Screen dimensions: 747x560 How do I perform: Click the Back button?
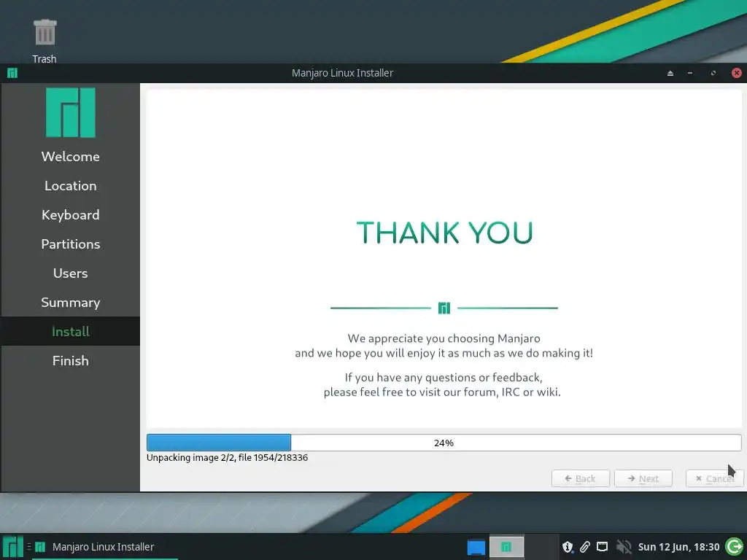coord(580,478)
